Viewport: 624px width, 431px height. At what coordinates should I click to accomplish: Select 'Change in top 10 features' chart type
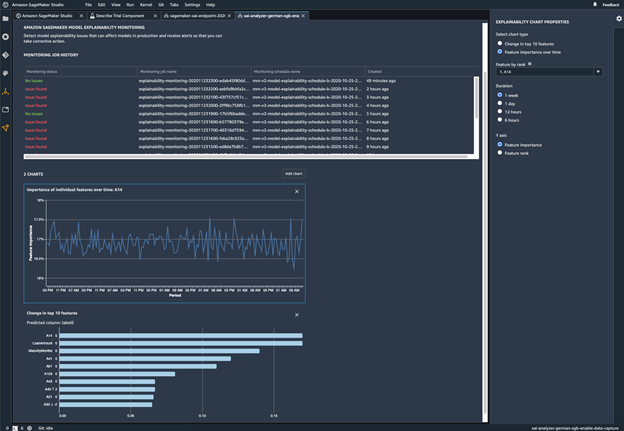500,43
